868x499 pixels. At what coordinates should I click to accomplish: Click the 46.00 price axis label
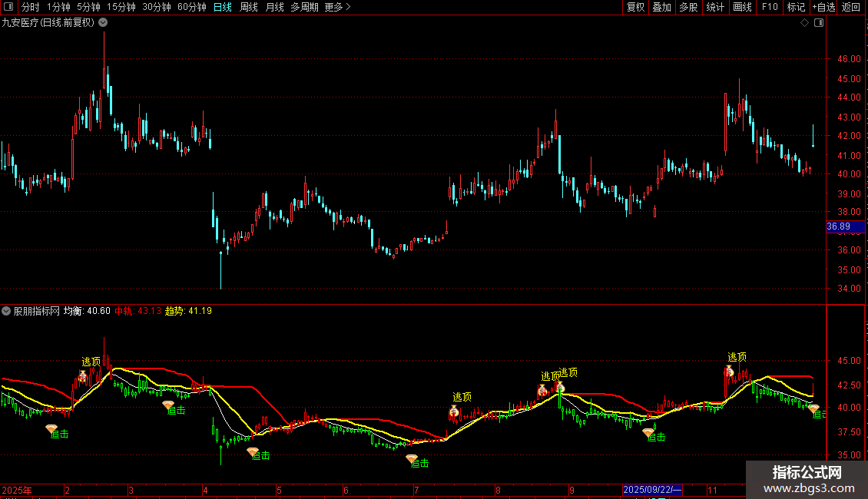(x=849, y=58)
